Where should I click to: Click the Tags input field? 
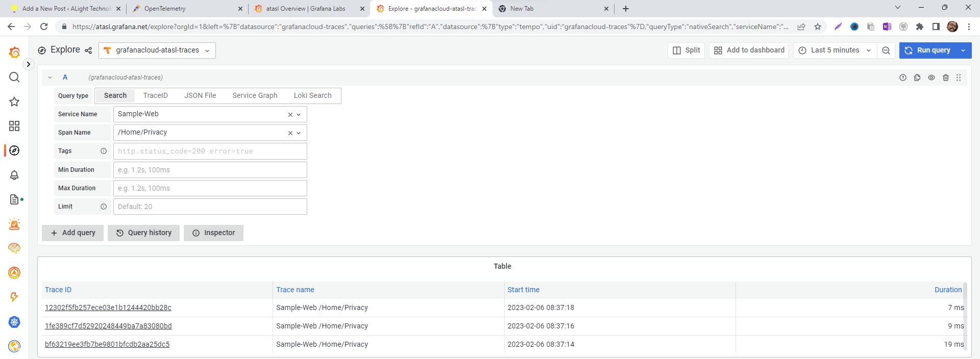(x=210, y=151)
